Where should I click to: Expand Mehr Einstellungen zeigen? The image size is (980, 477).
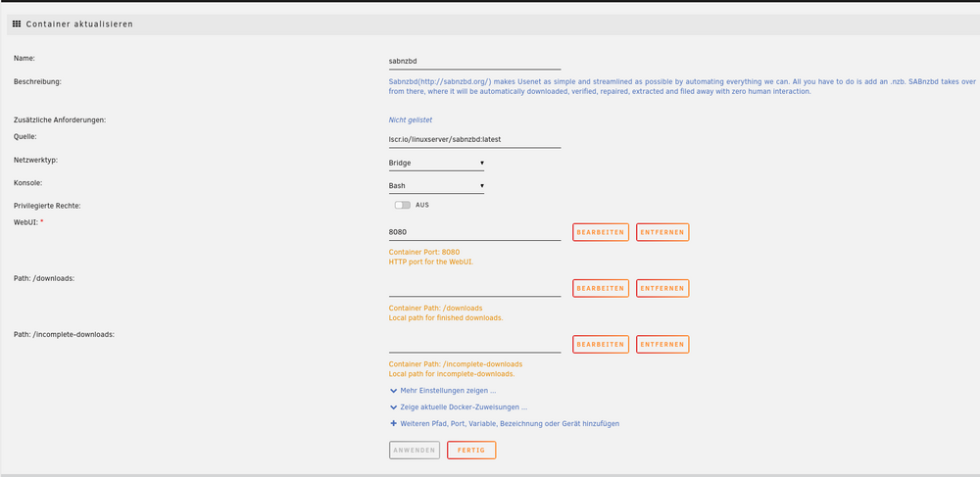click(x=448, y=391)
